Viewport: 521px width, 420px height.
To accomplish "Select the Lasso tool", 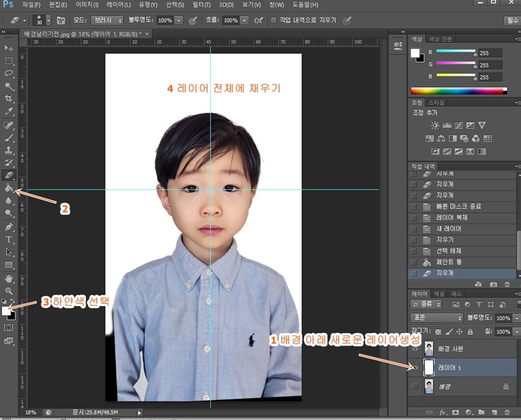I will pyautogui.click(x=8, y=74).
